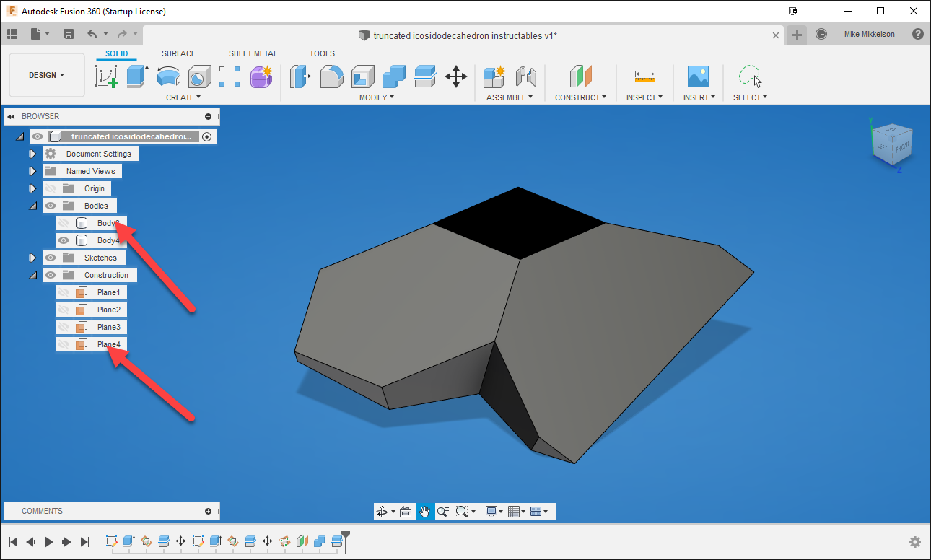Activate the Press Pull tool
This screenshot has height=560, width=931.
pyautogui.click(x=300, y=76)
